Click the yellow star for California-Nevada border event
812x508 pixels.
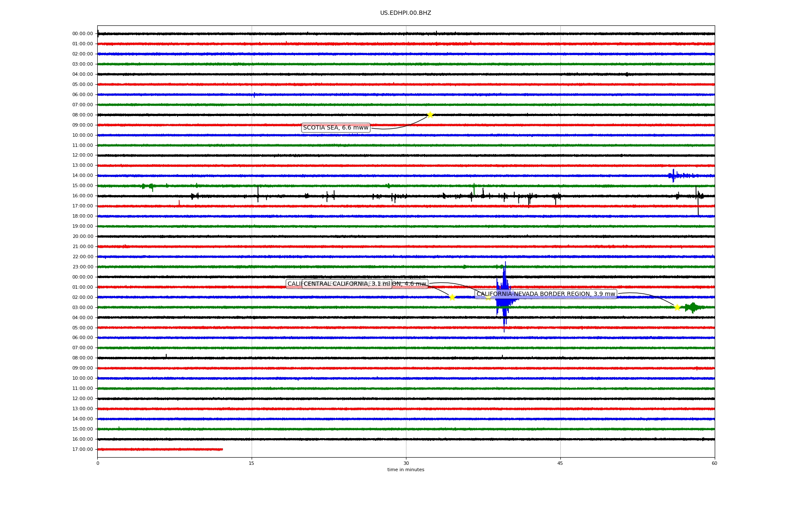pos(677,307)
